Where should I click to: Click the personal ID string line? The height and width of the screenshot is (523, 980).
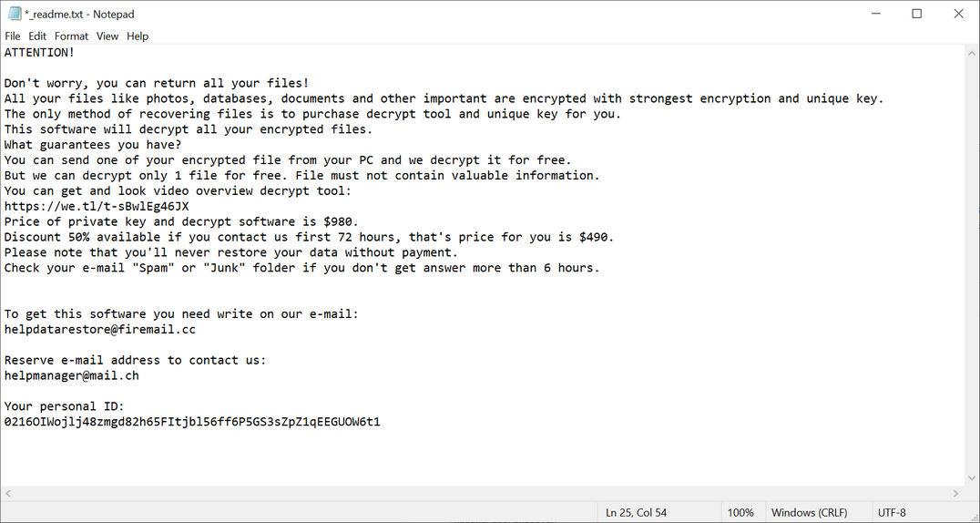point(191,422)
